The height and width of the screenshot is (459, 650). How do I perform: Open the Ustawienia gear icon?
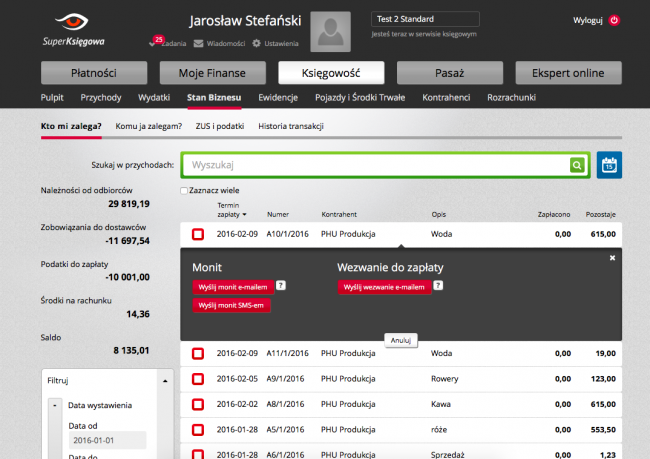coord(257,43)
